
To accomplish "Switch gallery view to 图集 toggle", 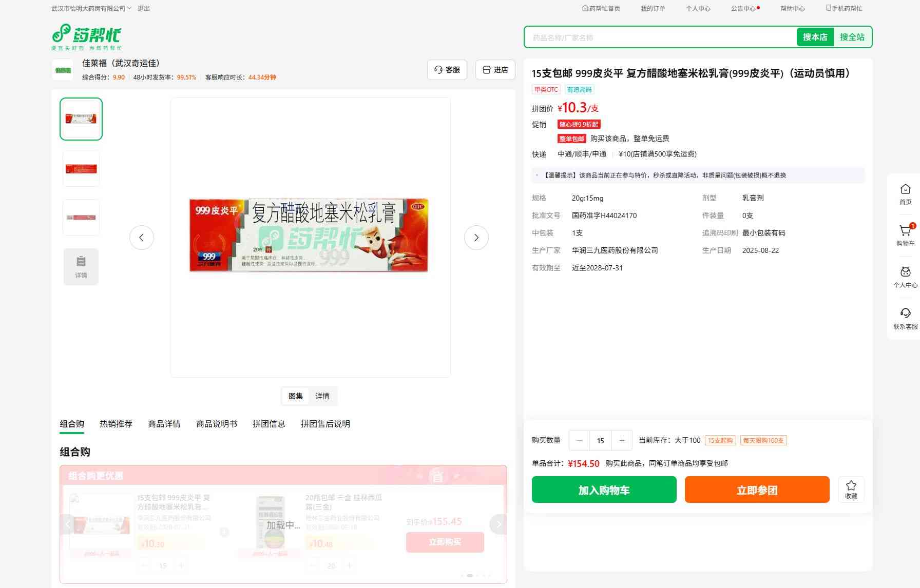I will click(x=296, y=396).
